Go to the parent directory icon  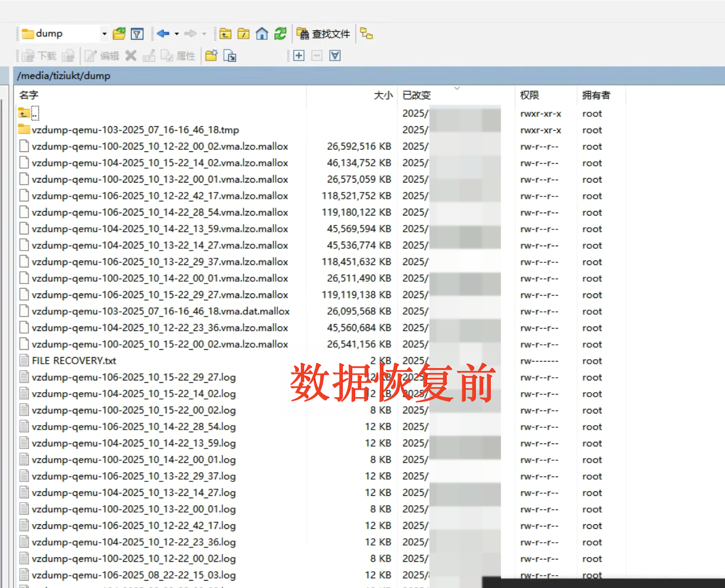pyautogui.click(x=225, y=34)
